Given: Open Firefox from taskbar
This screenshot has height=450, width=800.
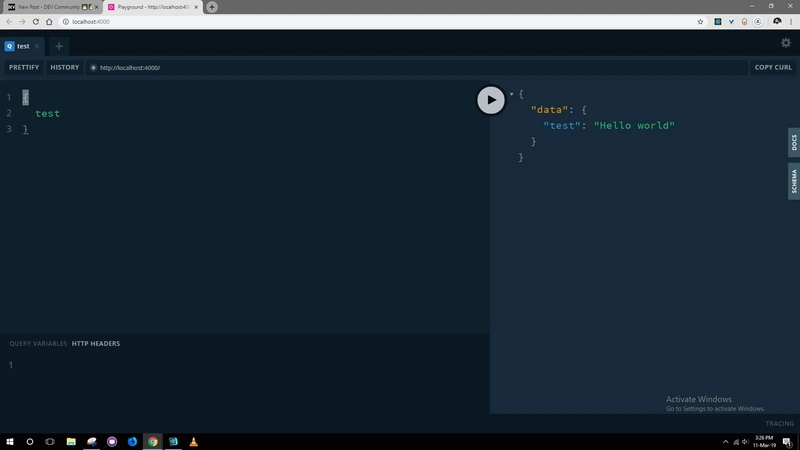Looking at the screenshot, I should point(132,441).
